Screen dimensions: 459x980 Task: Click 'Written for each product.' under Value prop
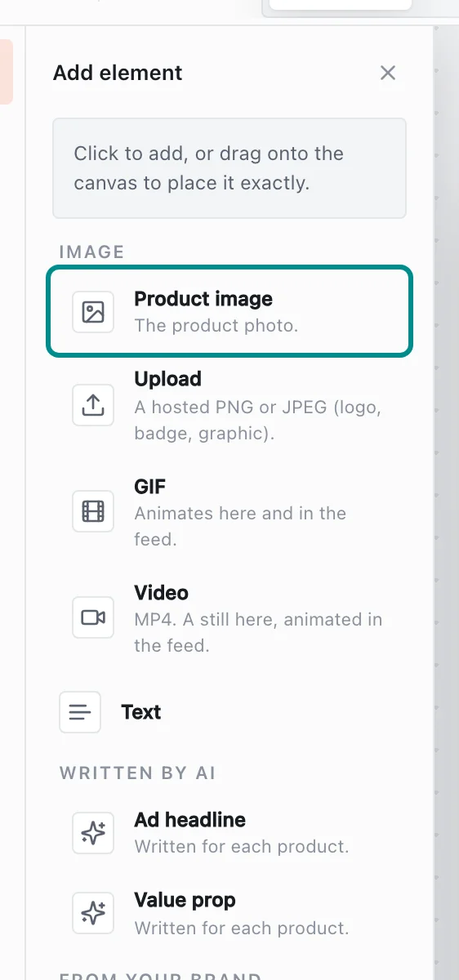tap(242, 927)
